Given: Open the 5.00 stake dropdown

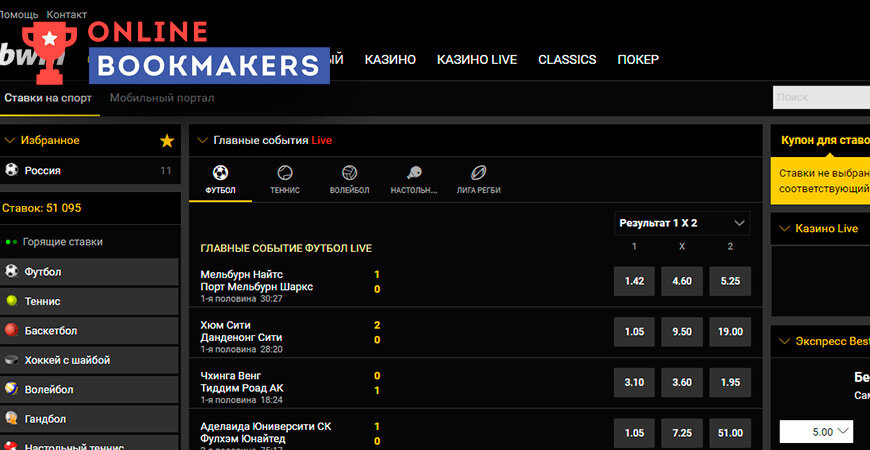Looking at the screenshot, I should pyautogui.click(x=816, y=432).
